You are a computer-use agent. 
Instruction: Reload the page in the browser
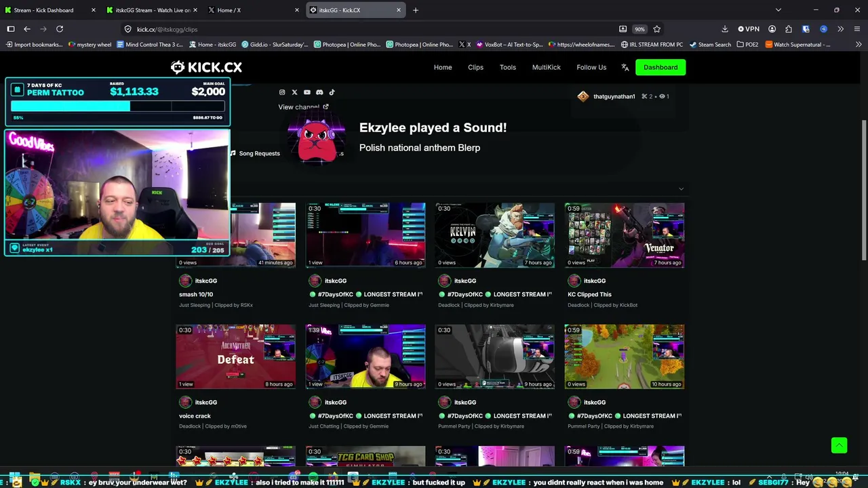pyautogui.click(x=60, y=29)
